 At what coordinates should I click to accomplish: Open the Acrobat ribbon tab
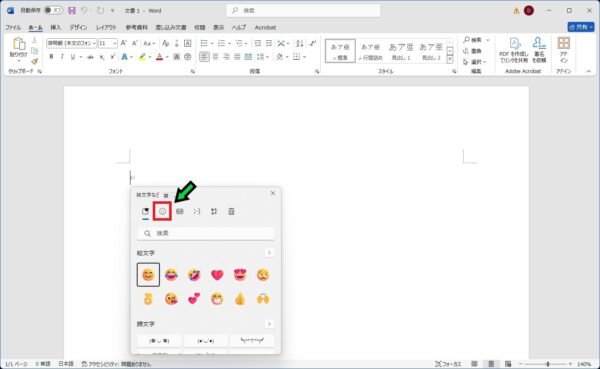[x=265, y=27]
